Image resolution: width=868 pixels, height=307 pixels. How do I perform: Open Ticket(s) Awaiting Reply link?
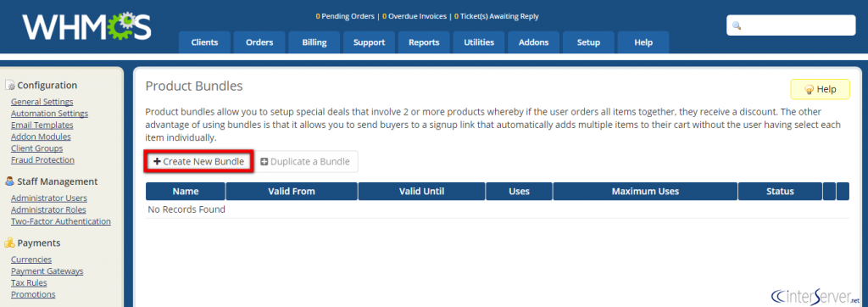tap(496, 17)
